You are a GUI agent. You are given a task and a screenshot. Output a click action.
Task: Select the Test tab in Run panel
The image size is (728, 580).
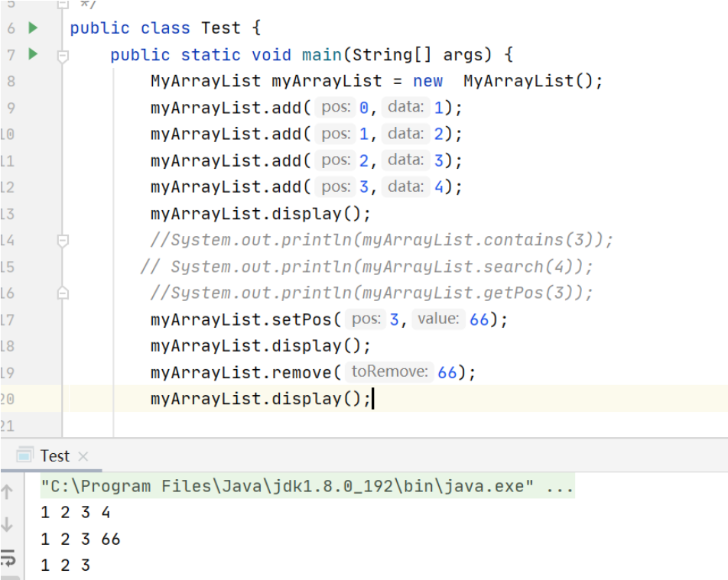(54, 455)
